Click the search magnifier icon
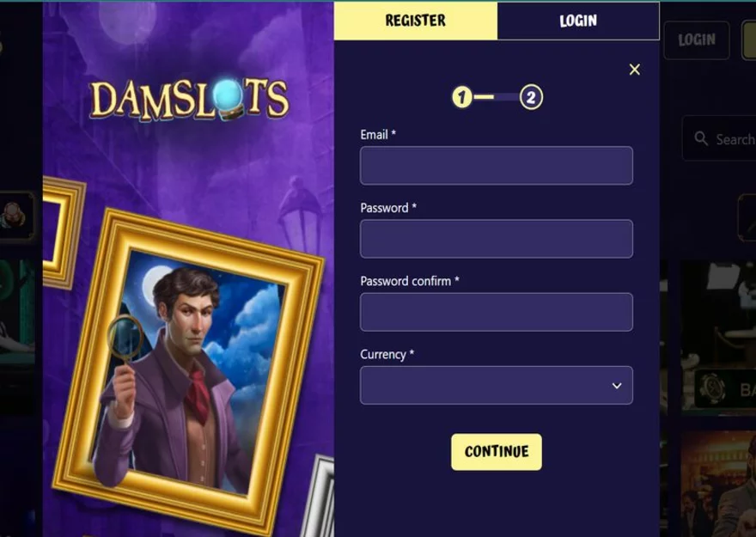Image resolution: width=756 pixels, height=537 pixels. [700, 139]
